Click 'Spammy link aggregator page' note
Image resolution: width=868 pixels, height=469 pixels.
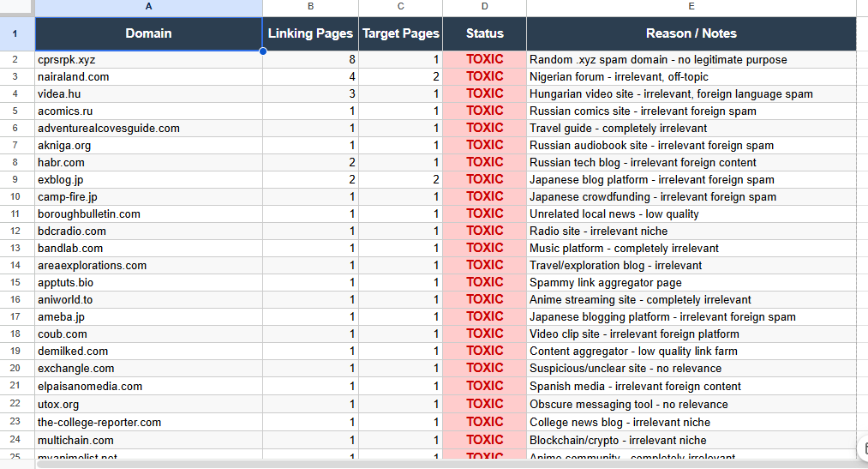pos(691,283)
